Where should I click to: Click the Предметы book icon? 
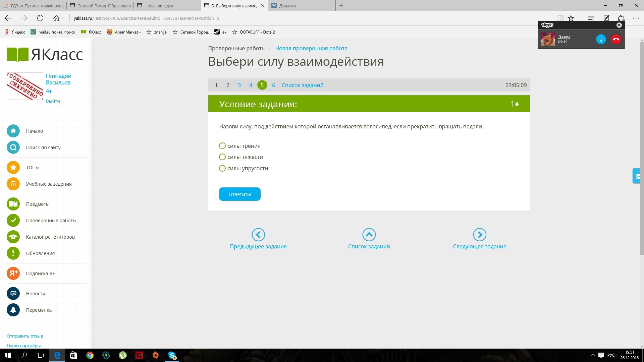13,204
